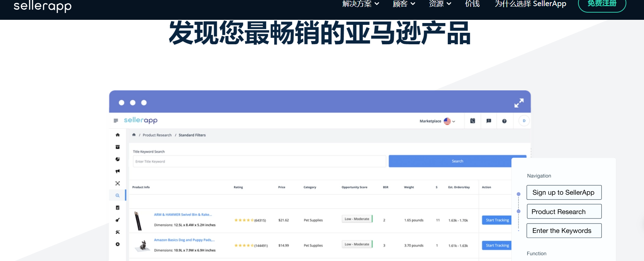Sort by the Rating column header
Image resolution: width=644 pixels, height=261 pixels.
point(238,187)
